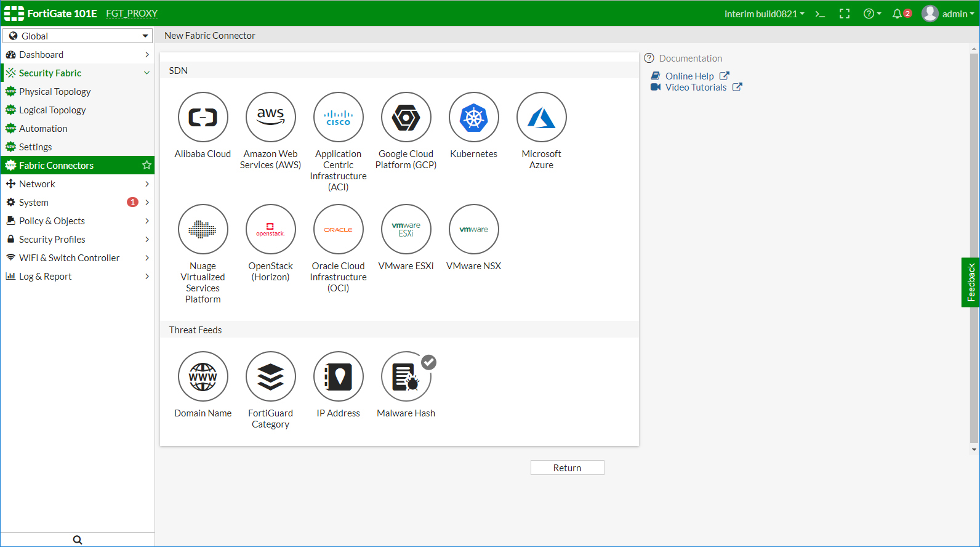Select the Kubernetes connector icon
This screenshot has width=980, height=547.
tap(474, 117)
